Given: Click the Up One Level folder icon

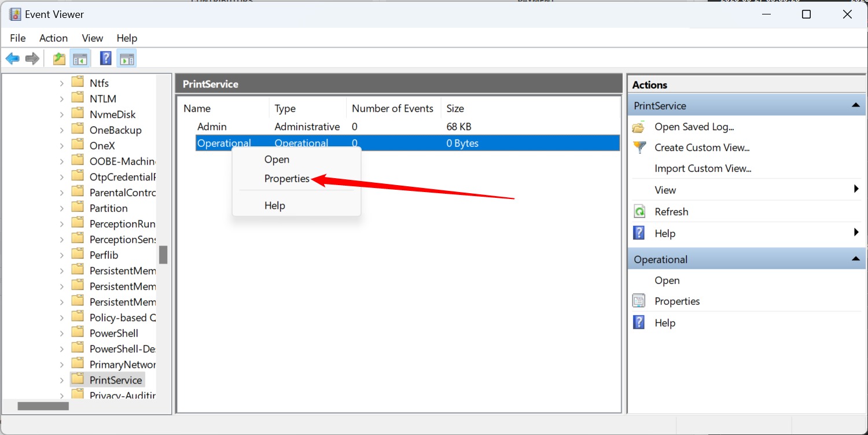Looking at the screenshot, I should [x=59, y=58].
